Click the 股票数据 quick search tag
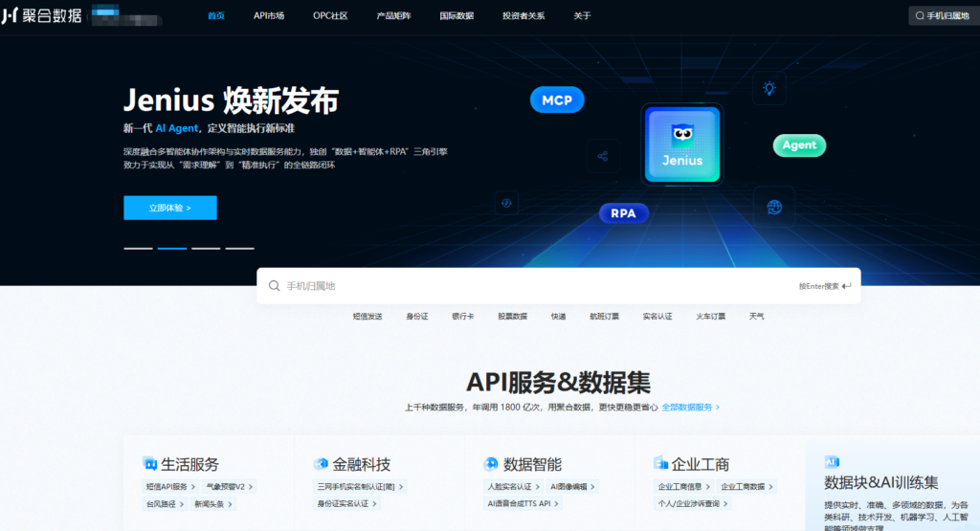 pyautogui.click(x=513, y=317)
